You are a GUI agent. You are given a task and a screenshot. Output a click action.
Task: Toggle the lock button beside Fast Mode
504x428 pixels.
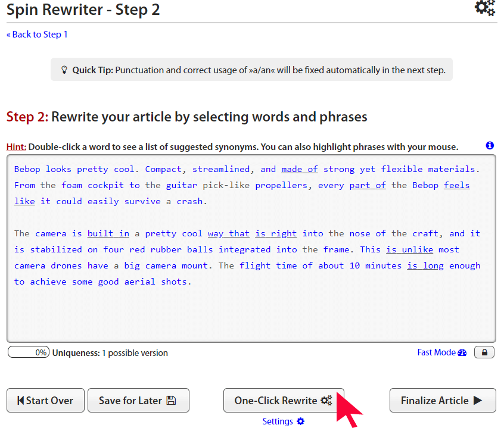[x=484, y=352]
